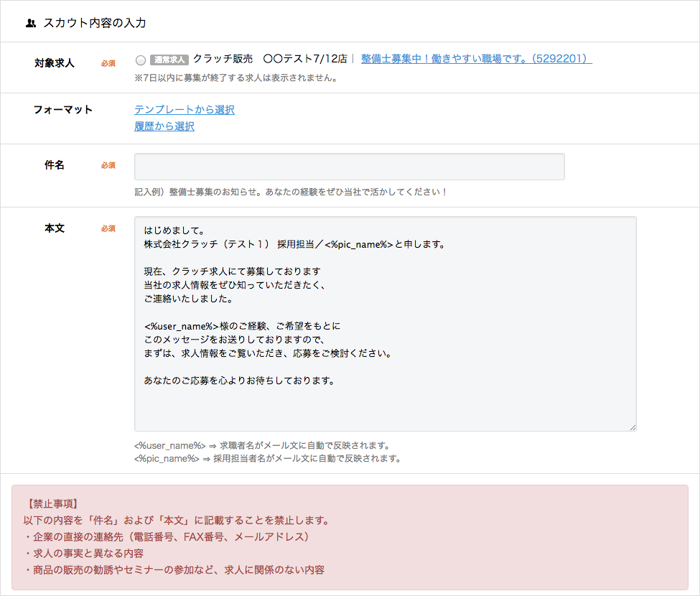Click the 必須 badge next to 対象求人
The height and width of the screenshot is (596, 700).
click(108, 63)
